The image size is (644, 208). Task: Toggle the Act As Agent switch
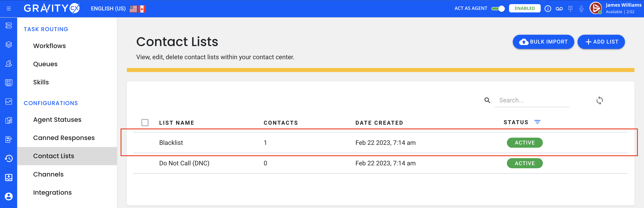(x=498, y=9)
